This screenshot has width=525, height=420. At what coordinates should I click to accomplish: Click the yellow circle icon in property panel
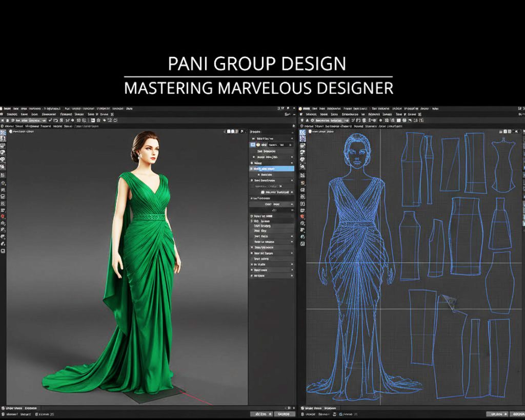tap(258, 145)
